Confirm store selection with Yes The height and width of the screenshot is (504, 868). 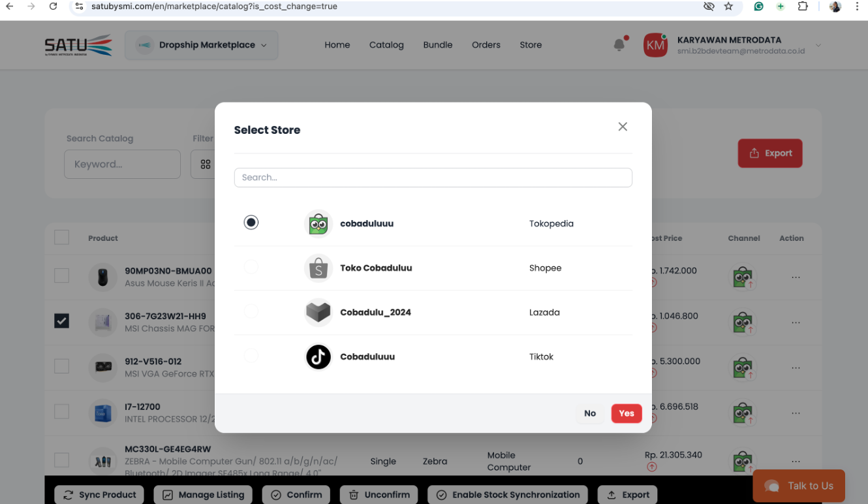[626, 413]
